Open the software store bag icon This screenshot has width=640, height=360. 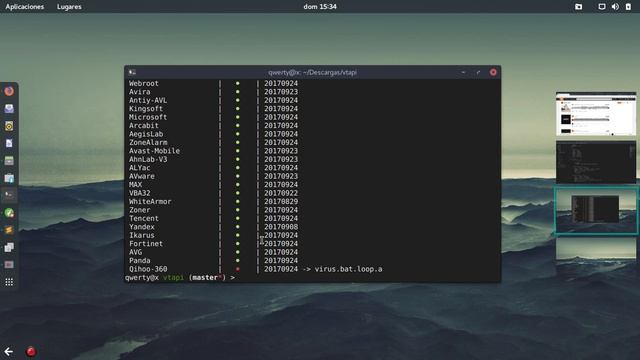[9, 178]
